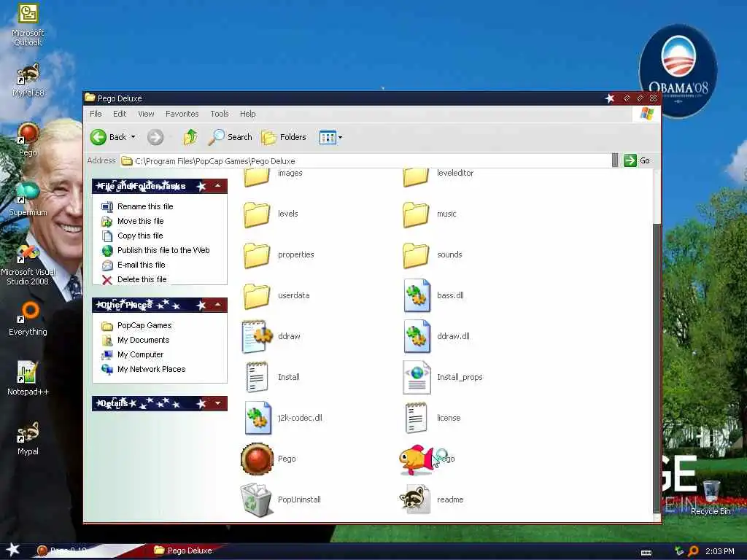This screenshot has height=560, width=747.
Task: Launch MyPal 68 desktop shortcut
Action: pos(28,80)
